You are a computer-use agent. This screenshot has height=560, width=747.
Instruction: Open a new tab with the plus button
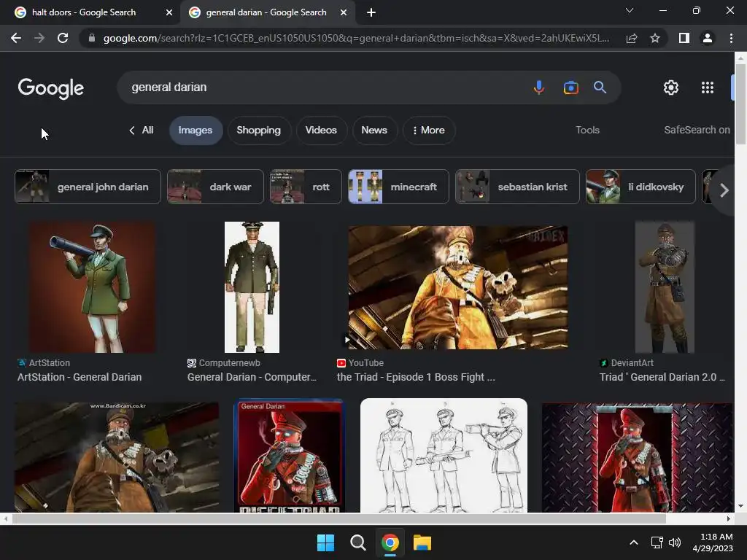point(371,13)
